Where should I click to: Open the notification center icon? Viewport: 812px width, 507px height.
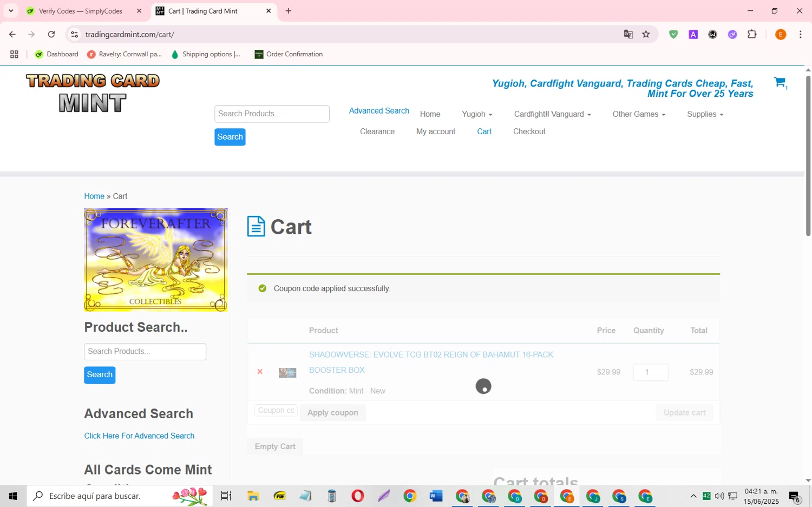(795, 496)
